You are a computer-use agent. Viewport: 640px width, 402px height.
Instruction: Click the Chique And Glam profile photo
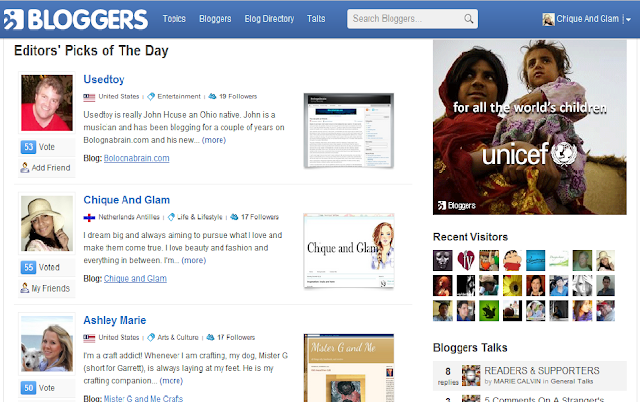(x=47, y=223)
